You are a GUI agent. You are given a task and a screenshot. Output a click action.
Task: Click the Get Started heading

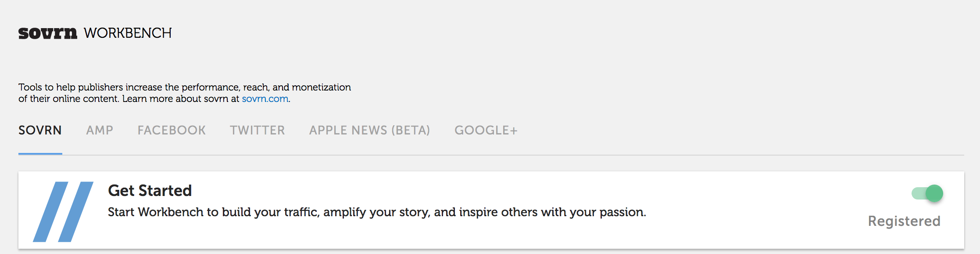pos(150,190)
